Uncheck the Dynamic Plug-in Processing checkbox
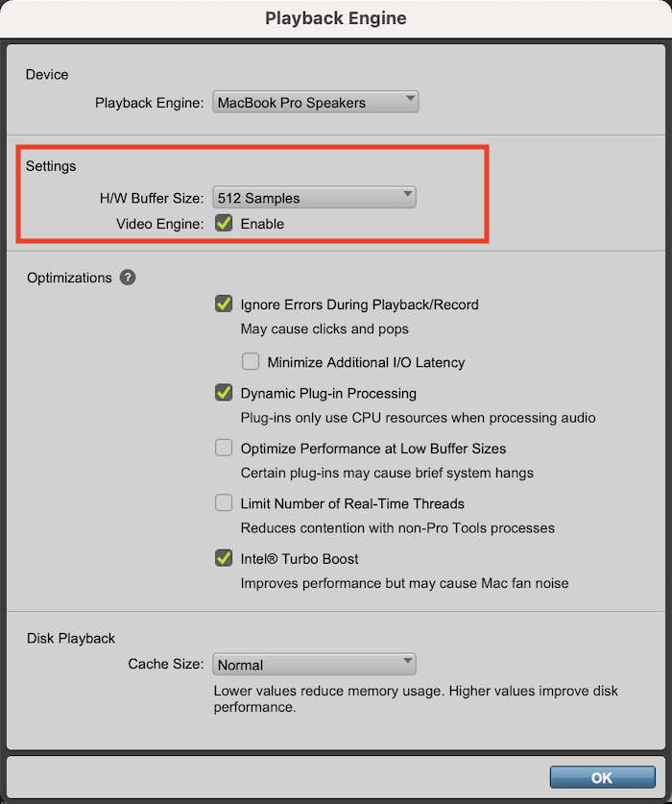 (224, 393)
